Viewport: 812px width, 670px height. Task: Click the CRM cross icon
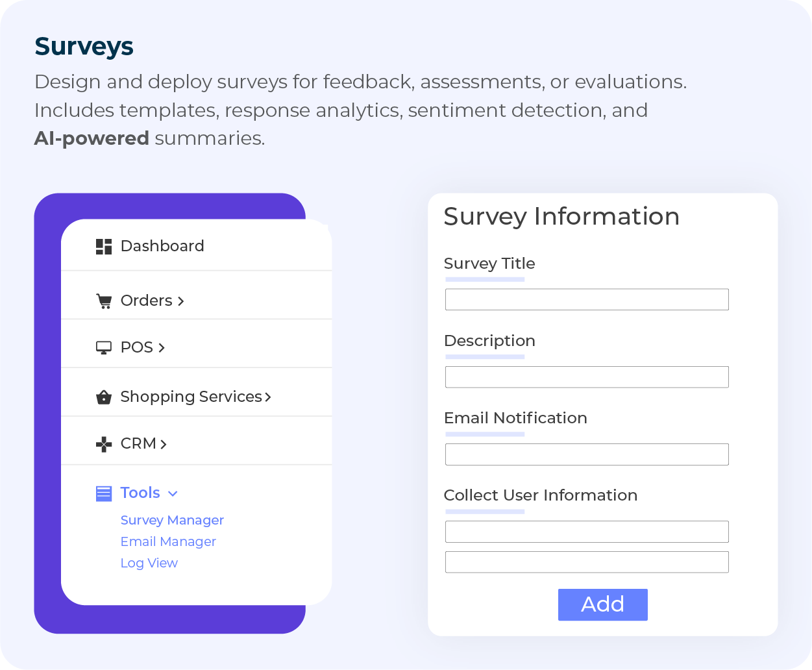coord(104,444)
